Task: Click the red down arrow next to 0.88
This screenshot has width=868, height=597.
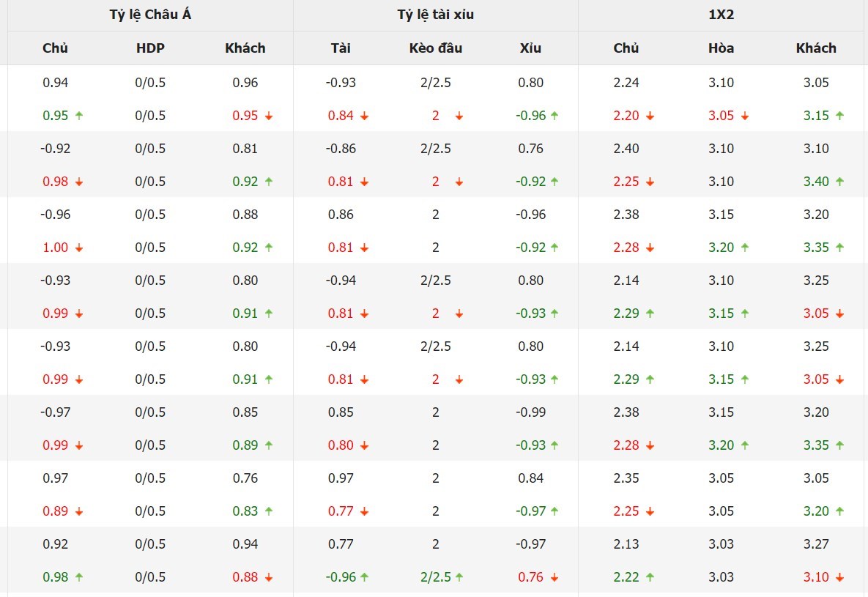Action: 269,577
